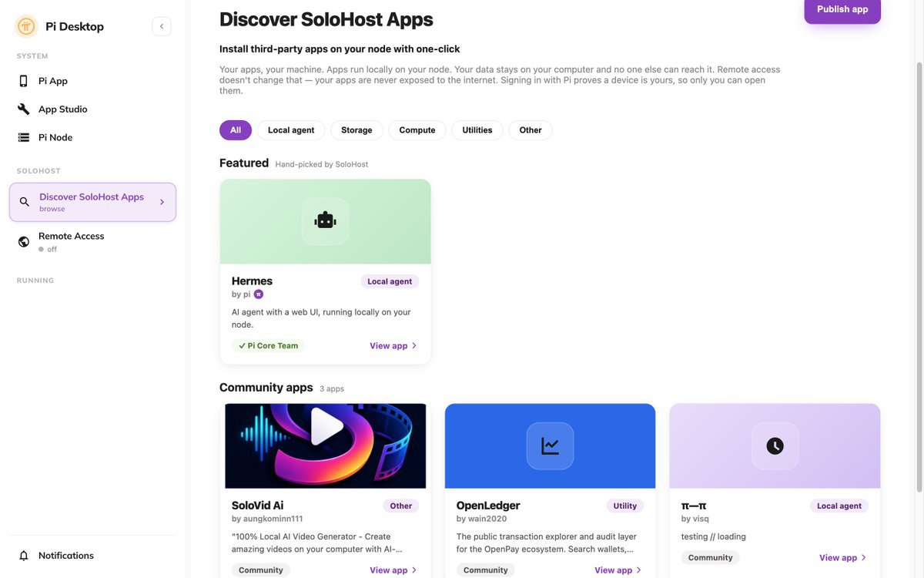Click the chevron beside SoloVid Ai View app

click(x=414, y=570)
